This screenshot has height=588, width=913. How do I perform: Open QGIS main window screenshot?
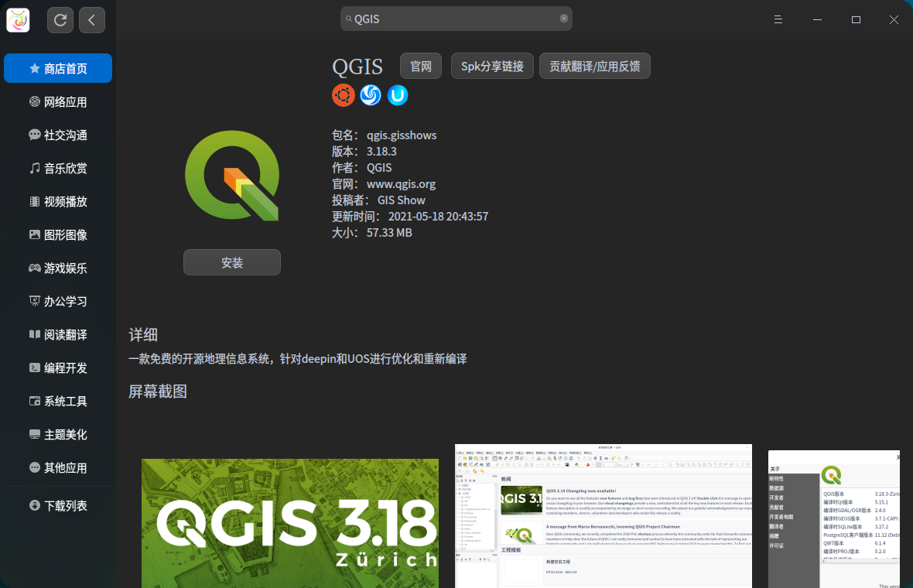click(604, 516)
